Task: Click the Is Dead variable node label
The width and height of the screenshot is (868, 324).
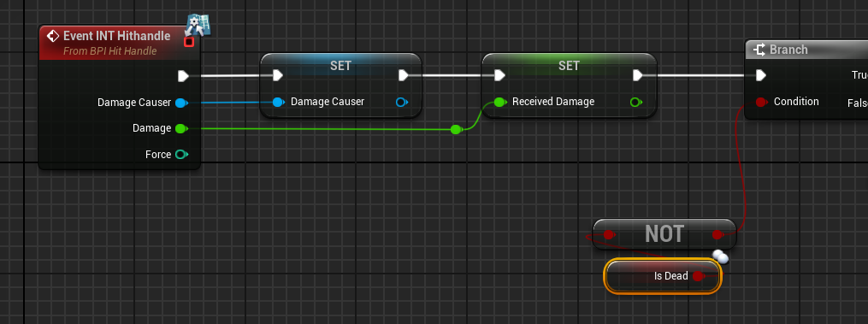Action: click(x=671, y=276)
